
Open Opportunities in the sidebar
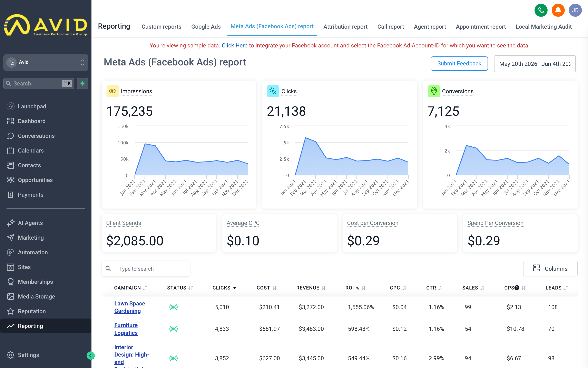46,180
